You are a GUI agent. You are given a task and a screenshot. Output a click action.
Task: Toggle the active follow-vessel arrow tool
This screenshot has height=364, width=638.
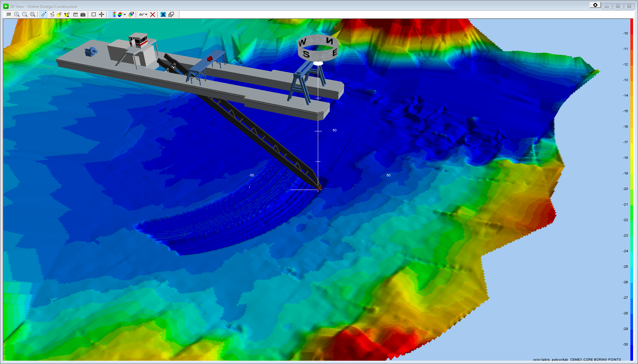[43, 15]
